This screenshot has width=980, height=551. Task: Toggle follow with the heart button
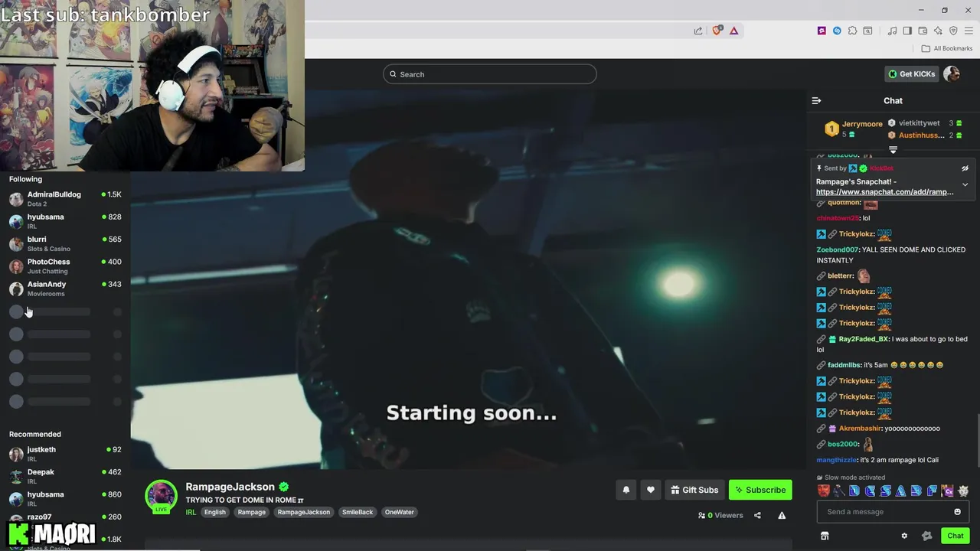[x=651, y=490]
